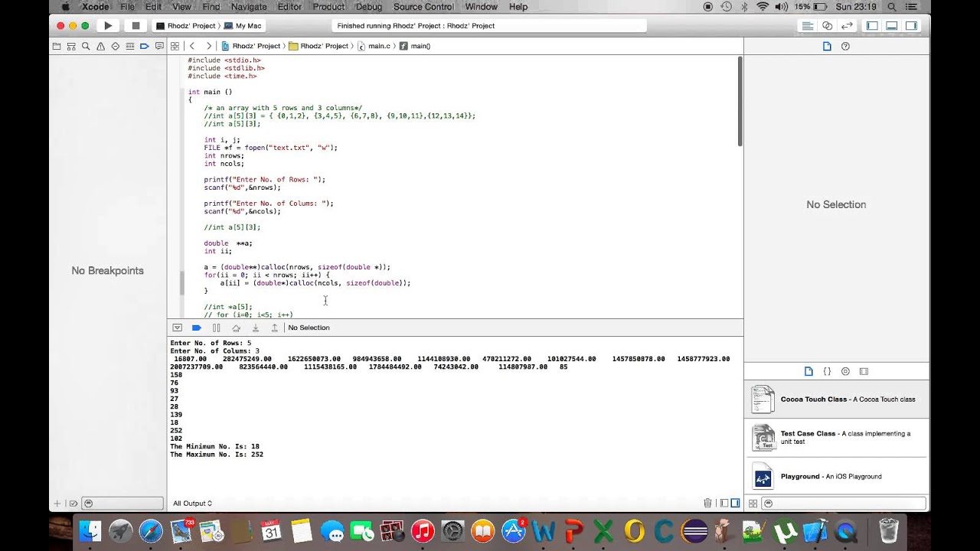Choose the My Mac run destination

(243, 25)
